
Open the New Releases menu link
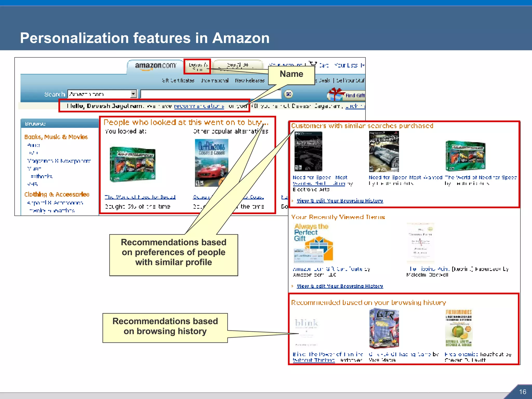250,80
